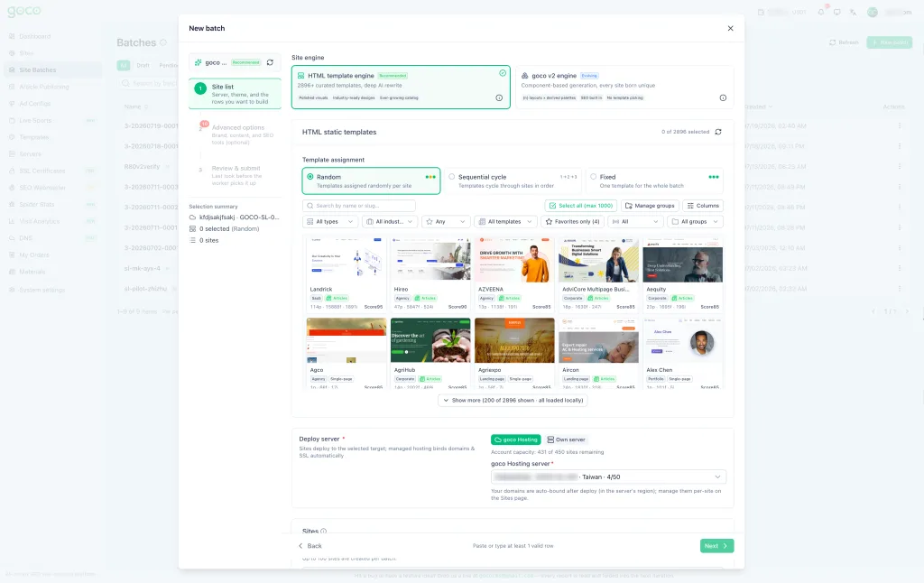
Task: Open the goco Hosting server dropdown
Action: pyautogui.click(x=608, y=477)
